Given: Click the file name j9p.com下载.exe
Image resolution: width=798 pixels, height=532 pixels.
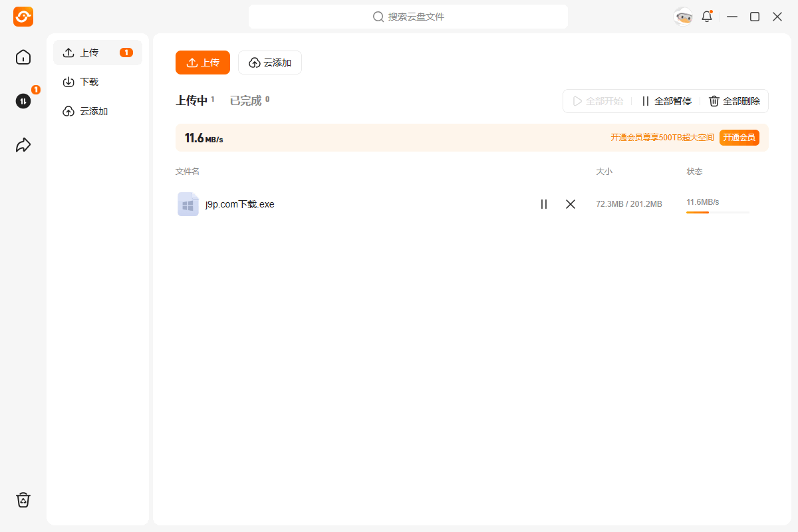Looking at the screenshot, I should click(x=240, y=204).
